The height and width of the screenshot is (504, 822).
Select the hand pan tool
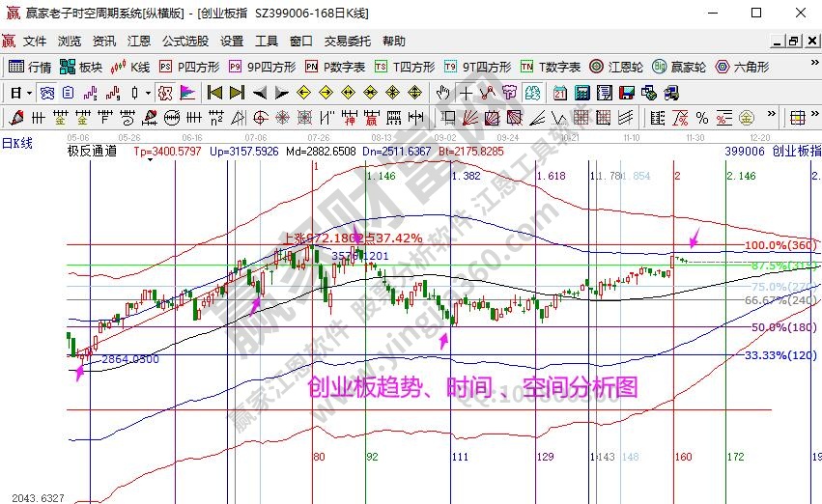[x=443, y=93]
